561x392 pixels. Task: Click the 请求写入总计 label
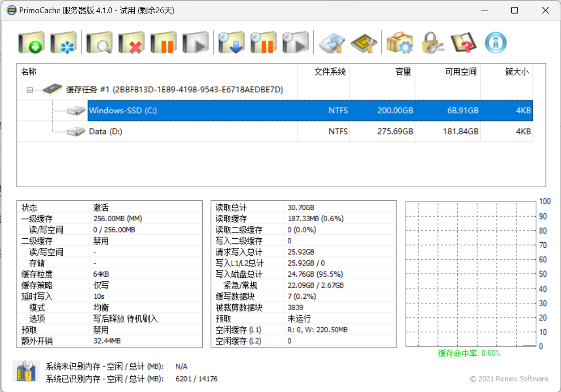[239, 252]
